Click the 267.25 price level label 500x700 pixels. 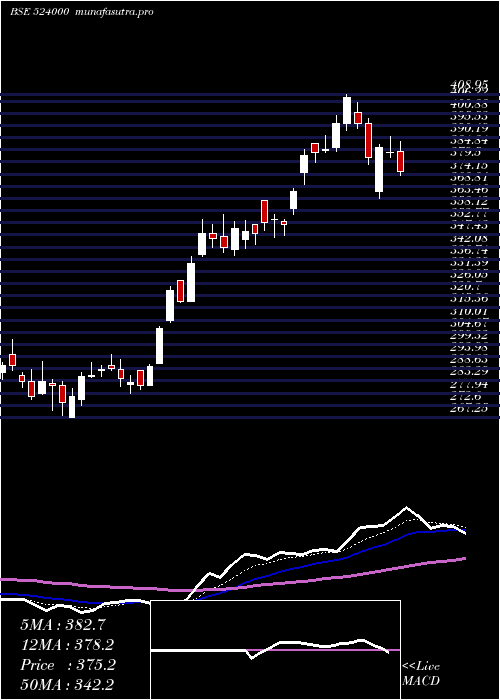click(x=469, y=408)
